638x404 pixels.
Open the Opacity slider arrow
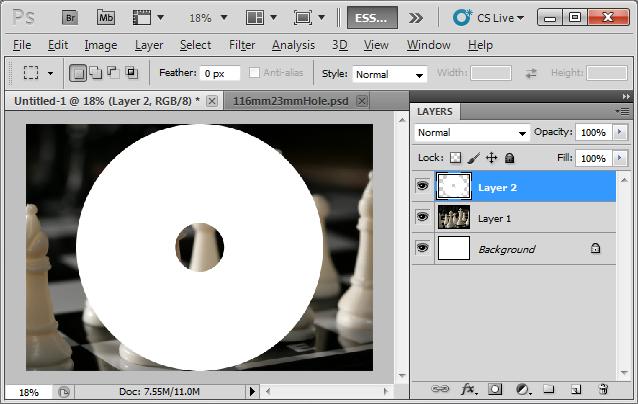coord(620,132)
